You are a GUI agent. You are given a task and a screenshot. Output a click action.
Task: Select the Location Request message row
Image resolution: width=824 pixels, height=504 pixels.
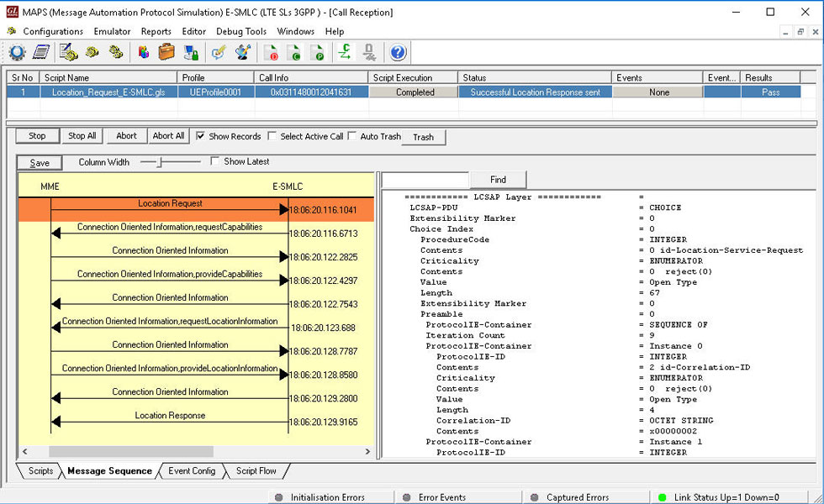coord(196,209)
